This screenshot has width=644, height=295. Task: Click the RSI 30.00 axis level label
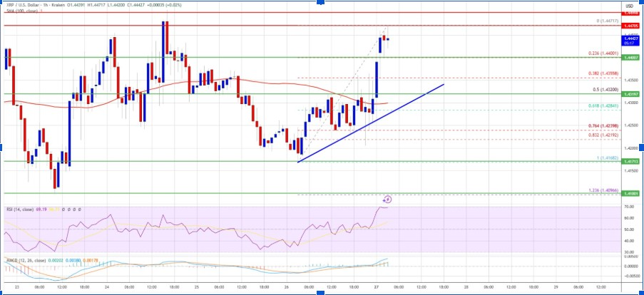click(x=629, y=252)
